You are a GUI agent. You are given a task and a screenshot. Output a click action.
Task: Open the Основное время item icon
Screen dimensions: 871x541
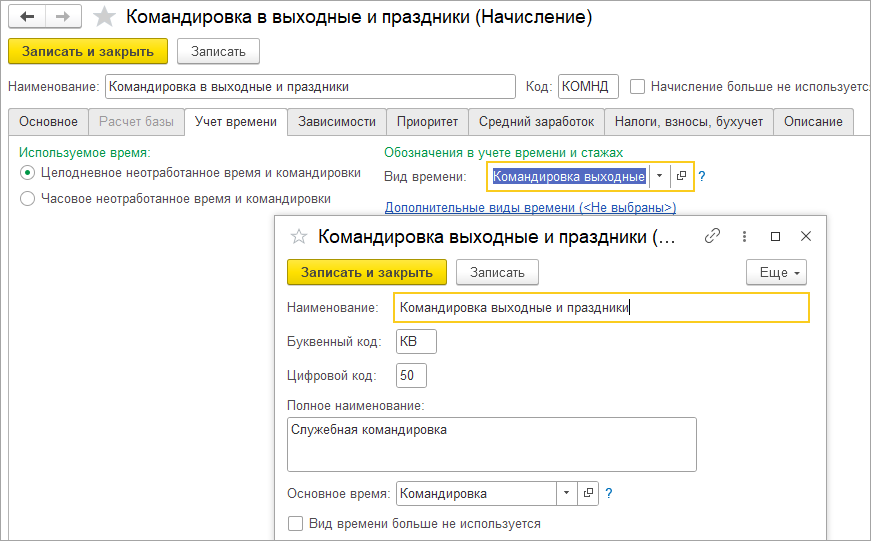pyautogui.click(x=588, y=494)
